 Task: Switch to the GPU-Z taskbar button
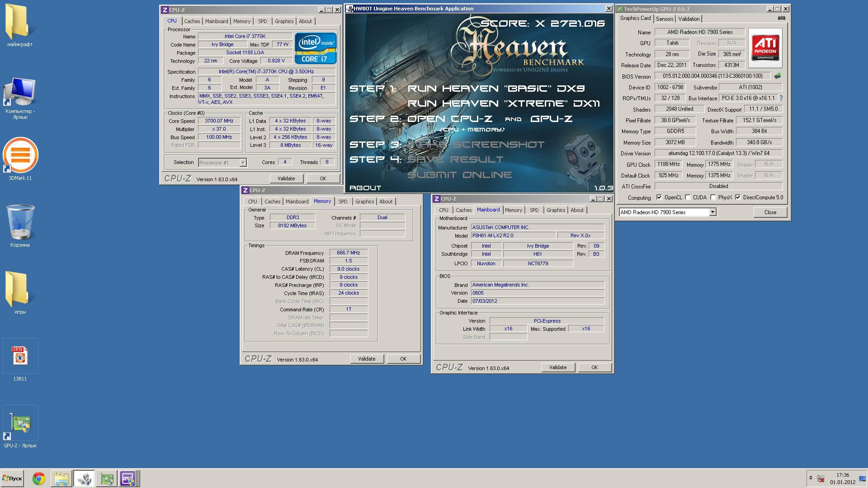pyautogui.click(x=107, y=479)
